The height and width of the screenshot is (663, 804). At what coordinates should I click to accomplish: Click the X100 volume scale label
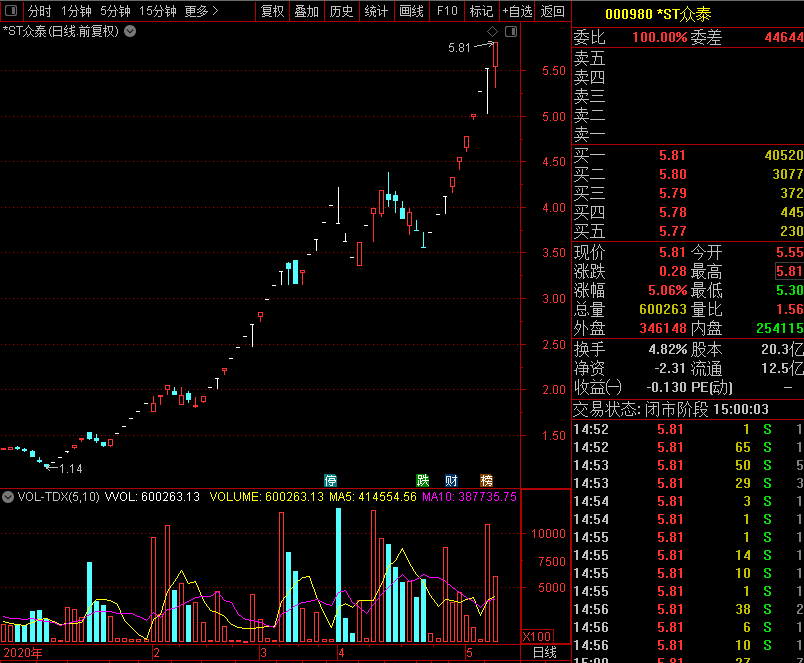[x=536, y=636]
